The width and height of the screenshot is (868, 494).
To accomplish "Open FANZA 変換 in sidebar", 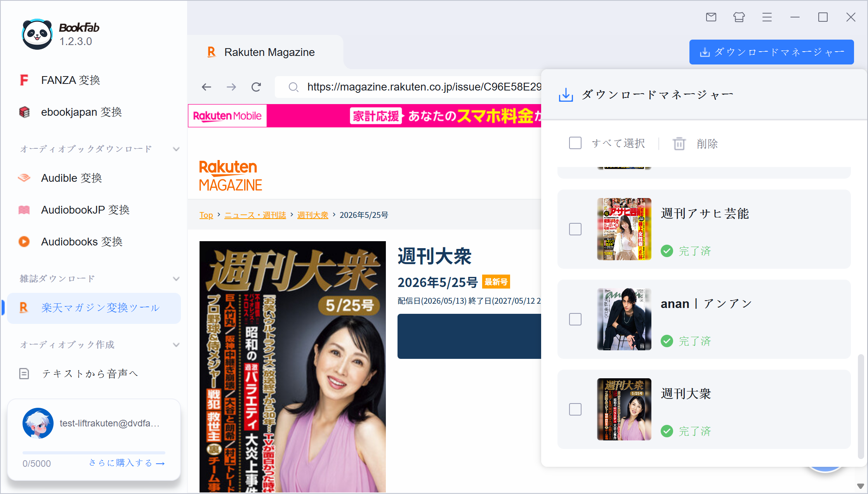I will 94,80.
